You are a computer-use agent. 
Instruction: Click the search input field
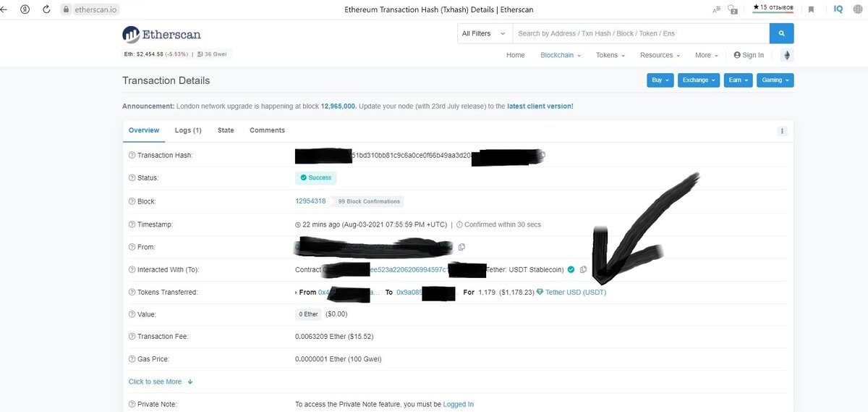(641, 33)
